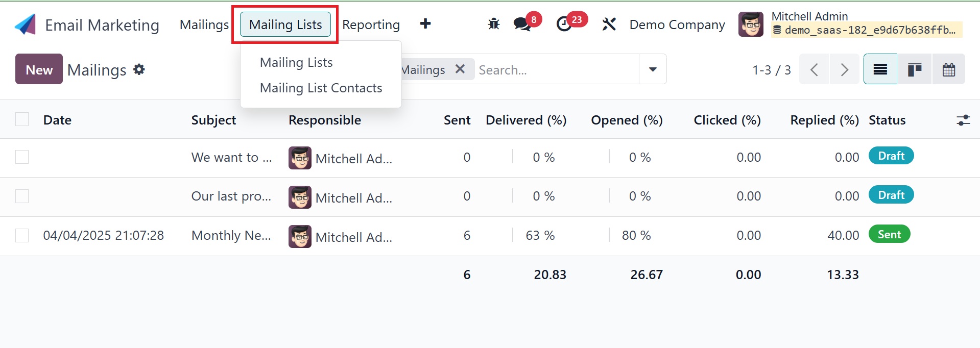Screen dimensions: 980x348
Task: Tick the checkbox for the 'We want to' row
Action: pos(22,157)
